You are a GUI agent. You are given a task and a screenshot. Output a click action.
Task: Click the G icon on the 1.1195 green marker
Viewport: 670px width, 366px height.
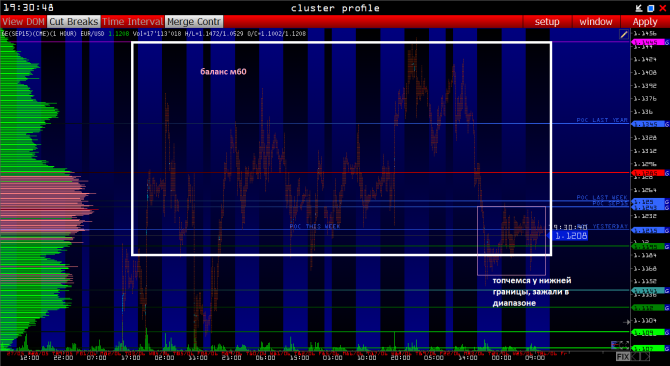pos(667,246)
